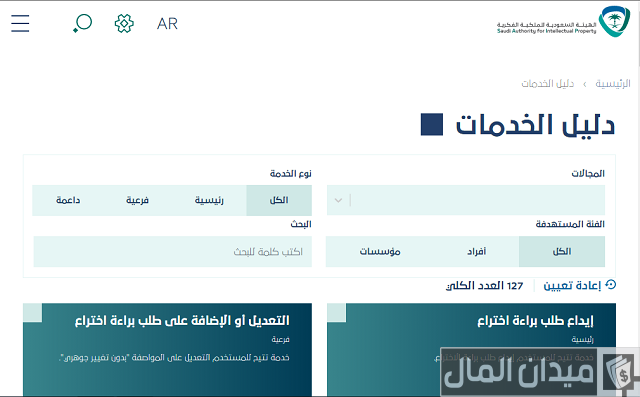Open التعديل أو الإضافة على طلب براءة اختراع card

[167, 349]
